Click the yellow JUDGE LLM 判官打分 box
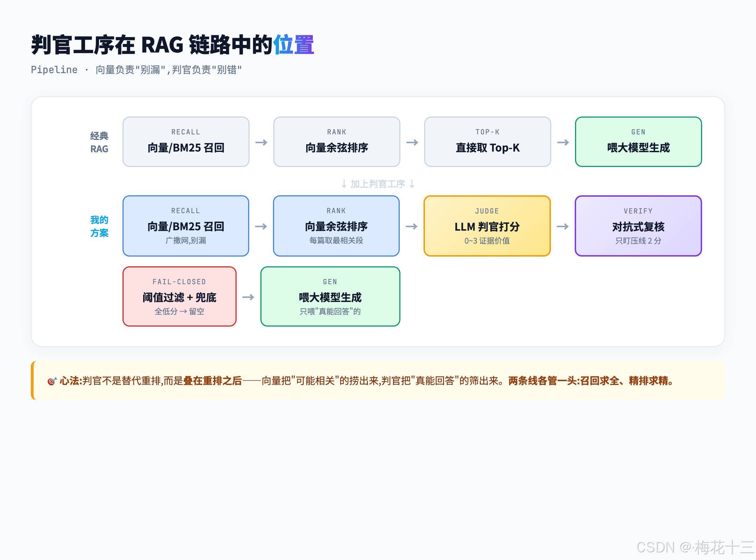The image size is (756, 560). point(487,226)
